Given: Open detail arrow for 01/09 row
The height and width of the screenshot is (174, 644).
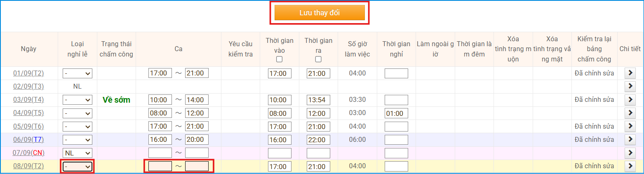Looking at the screenshot, I should [x=630, y=73].
